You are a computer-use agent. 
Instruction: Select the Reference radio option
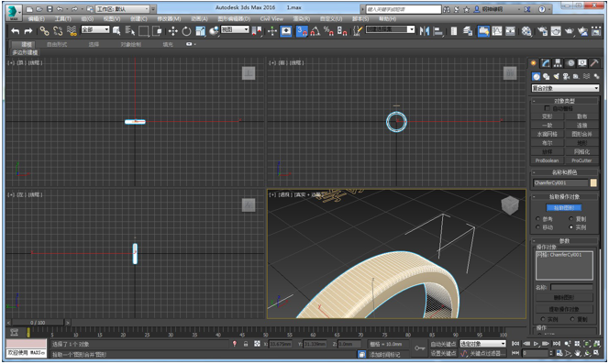tap(538, 219)
